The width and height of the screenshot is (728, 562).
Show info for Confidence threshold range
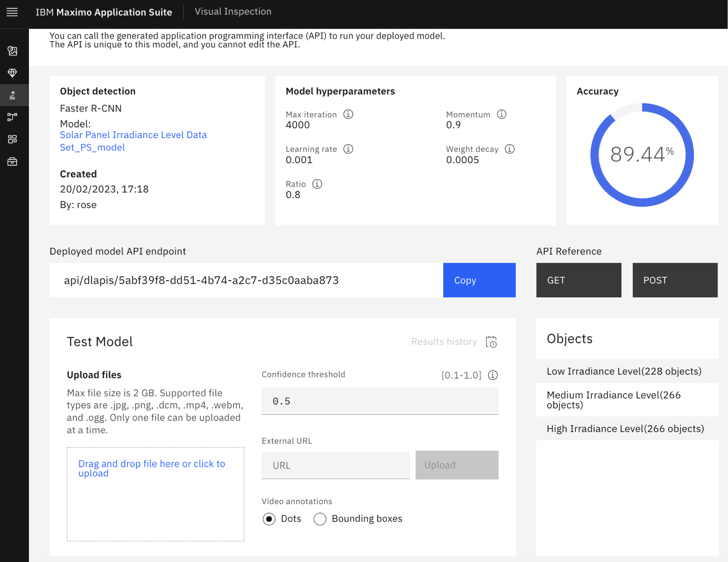pos(493,375)
